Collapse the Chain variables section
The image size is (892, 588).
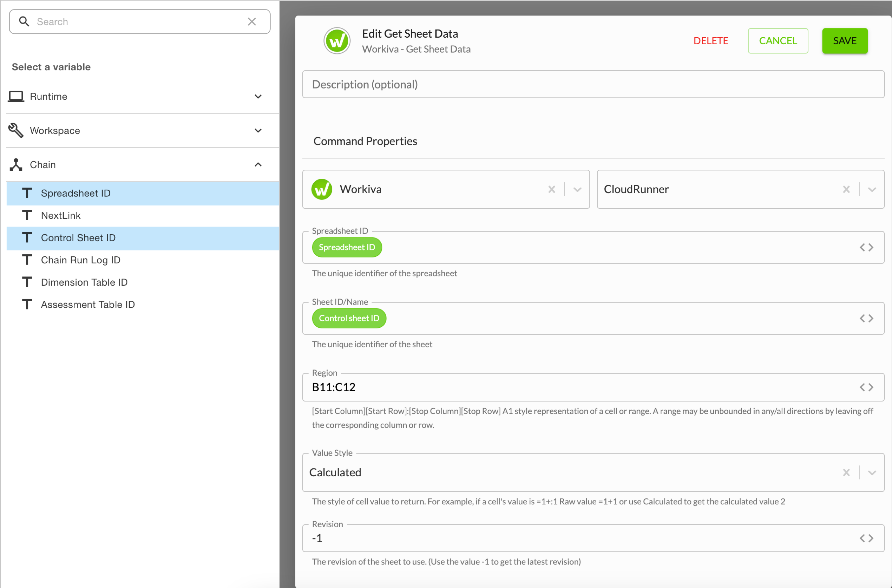coord(258,165)
